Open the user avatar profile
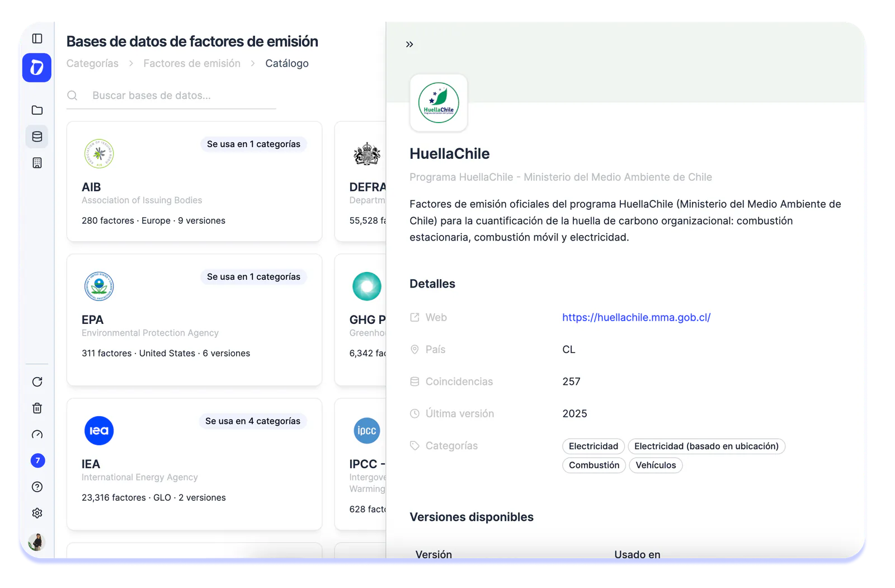Image resolution: width=895 pixels, height=588 pixels. pos(37,542)
